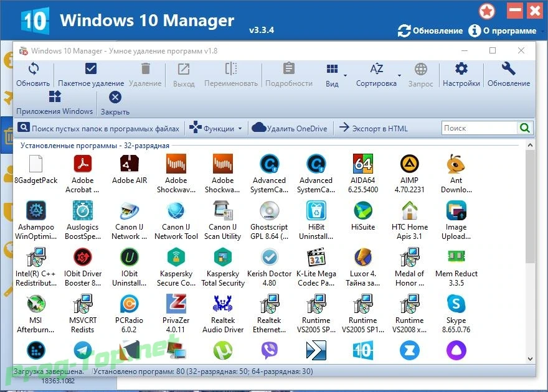Select HTC Home Apis 3.1 icon
The height and width of the screenshot is (392, 548).
tap(409, 210)
